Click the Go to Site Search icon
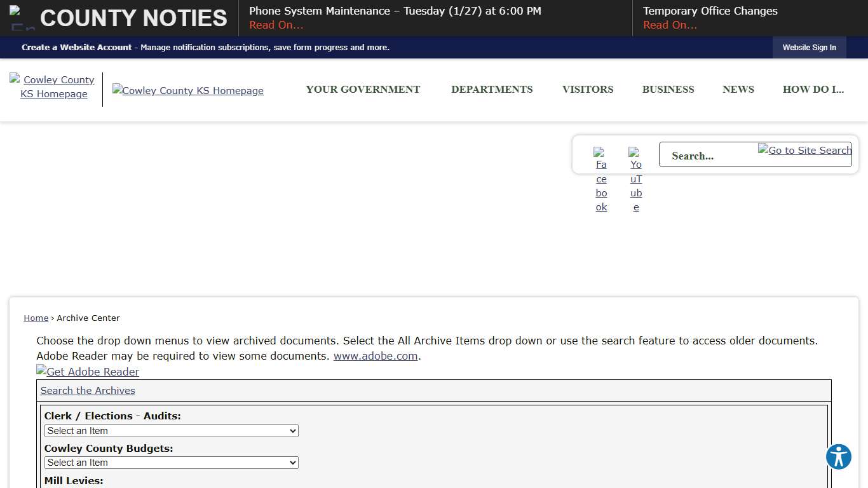Screen dimensions: 868x488 [x=804, y=151]
